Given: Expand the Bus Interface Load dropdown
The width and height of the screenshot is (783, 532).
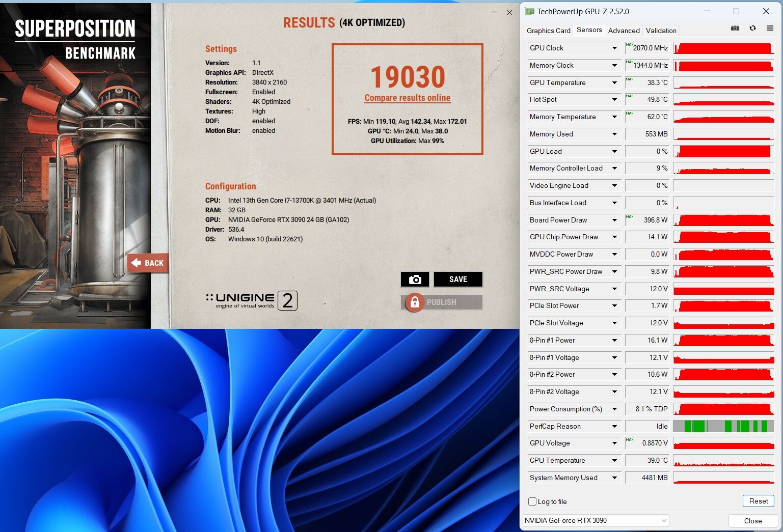Looking at the screenshot, I should click(614, 203).
